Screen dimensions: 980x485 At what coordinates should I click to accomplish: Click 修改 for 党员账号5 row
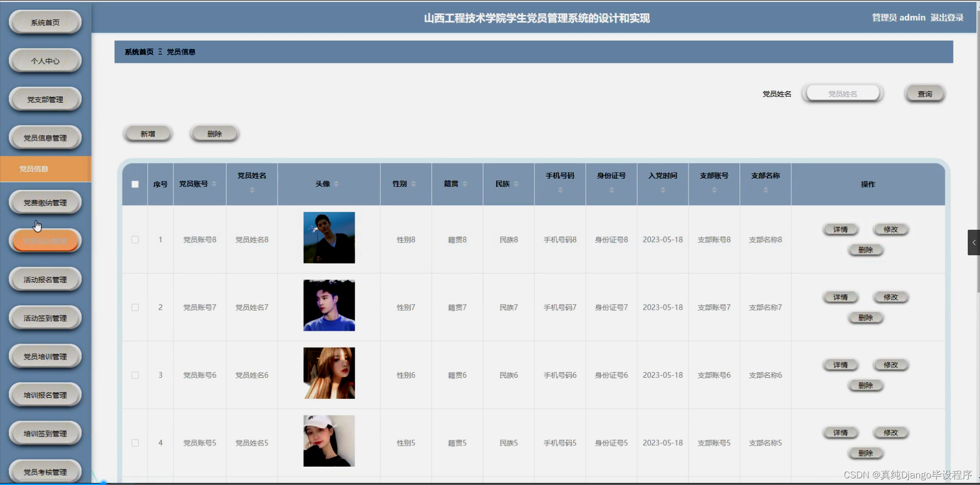(x=891, y=433)
